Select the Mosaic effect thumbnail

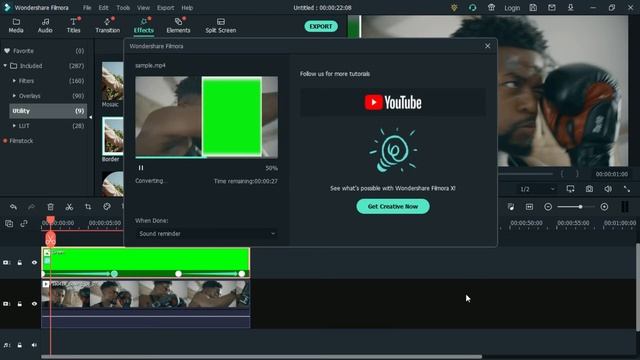(x=113, y=82)
